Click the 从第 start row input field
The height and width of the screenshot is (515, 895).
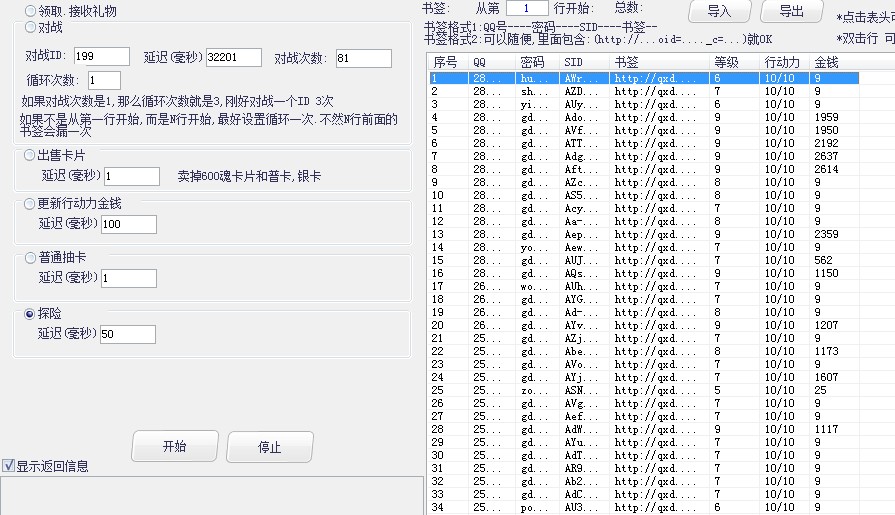[x=528, y=8]
